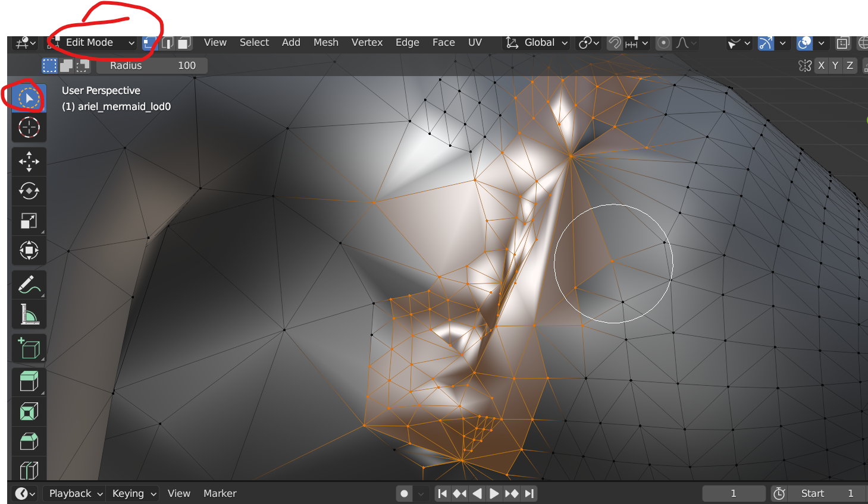Pick the Rotate tool
This screenshot has height=504, width=868.
pyautogui.click(x=29, y=191)
